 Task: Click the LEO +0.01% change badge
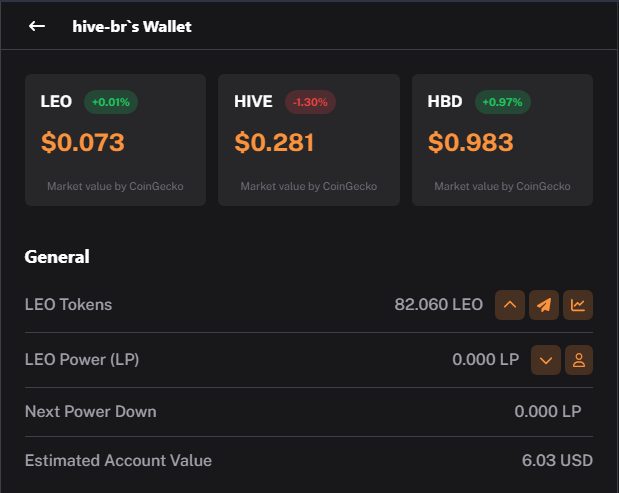click(111, 102)
